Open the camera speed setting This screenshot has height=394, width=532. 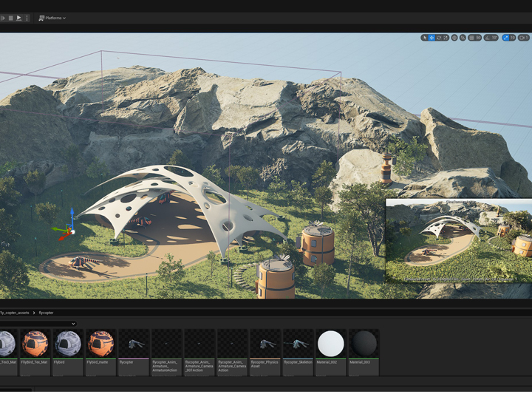523,38
